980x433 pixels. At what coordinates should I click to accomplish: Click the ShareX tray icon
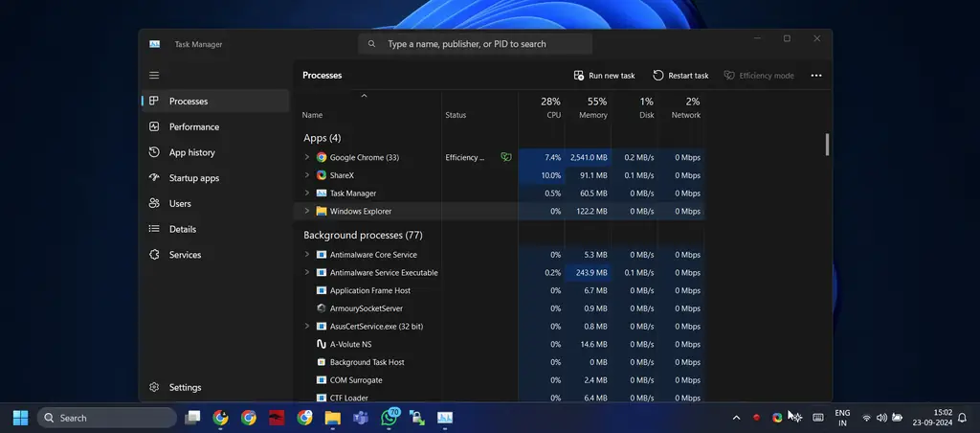point(777,418)
